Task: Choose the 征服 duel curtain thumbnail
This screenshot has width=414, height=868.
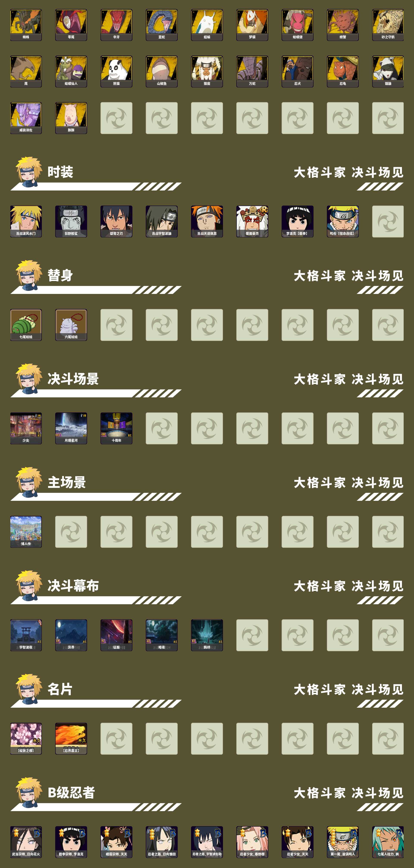Action: [116, 635]
